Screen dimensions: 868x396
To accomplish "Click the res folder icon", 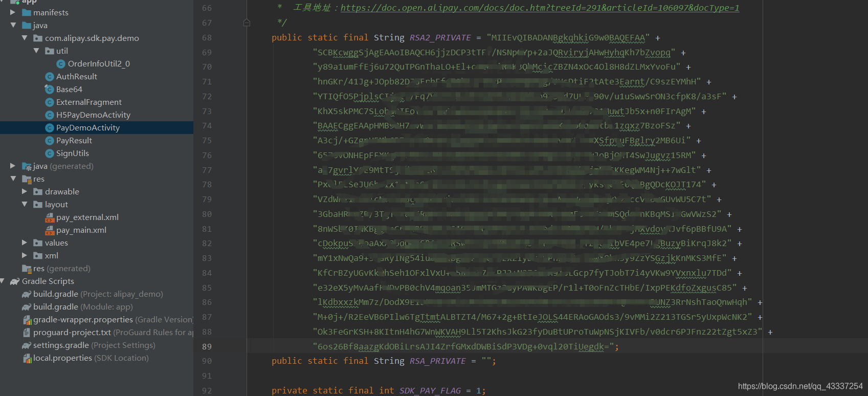I will pyautogui.click(x=27, y=179).
